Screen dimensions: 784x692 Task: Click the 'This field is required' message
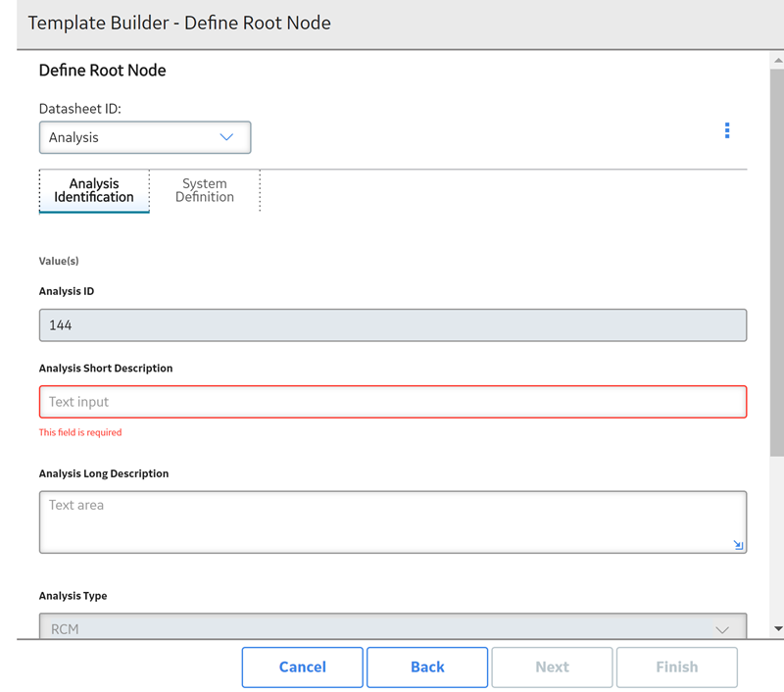80,432
